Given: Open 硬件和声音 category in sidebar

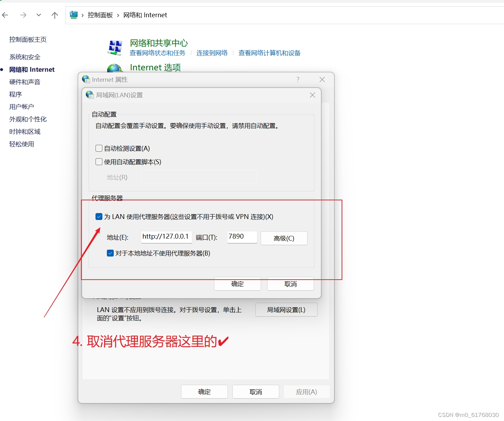Looking at the screenshot, I should (x=25, y=82).
